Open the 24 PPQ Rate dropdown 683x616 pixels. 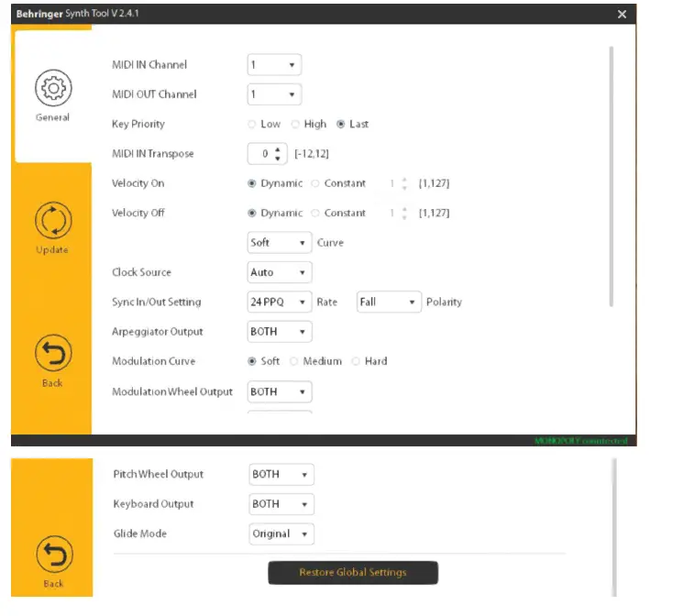coord(280,302)
